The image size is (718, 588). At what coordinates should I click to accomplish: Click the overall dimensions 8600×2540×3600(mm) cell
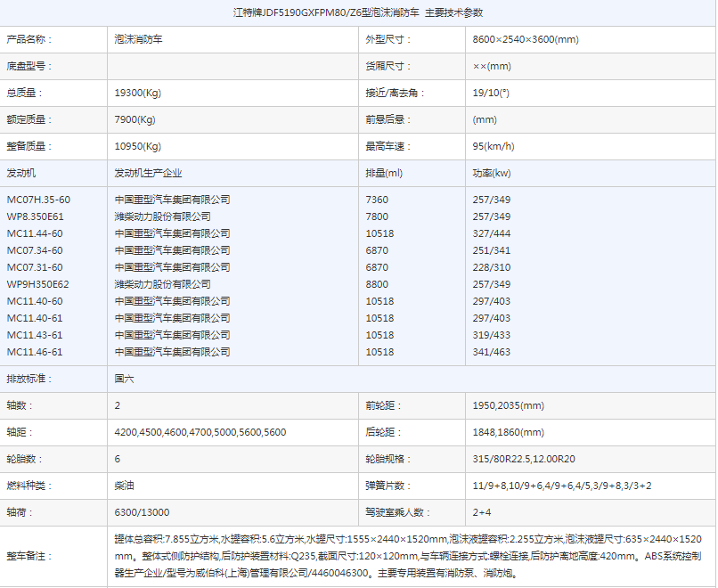click(526, 40)
